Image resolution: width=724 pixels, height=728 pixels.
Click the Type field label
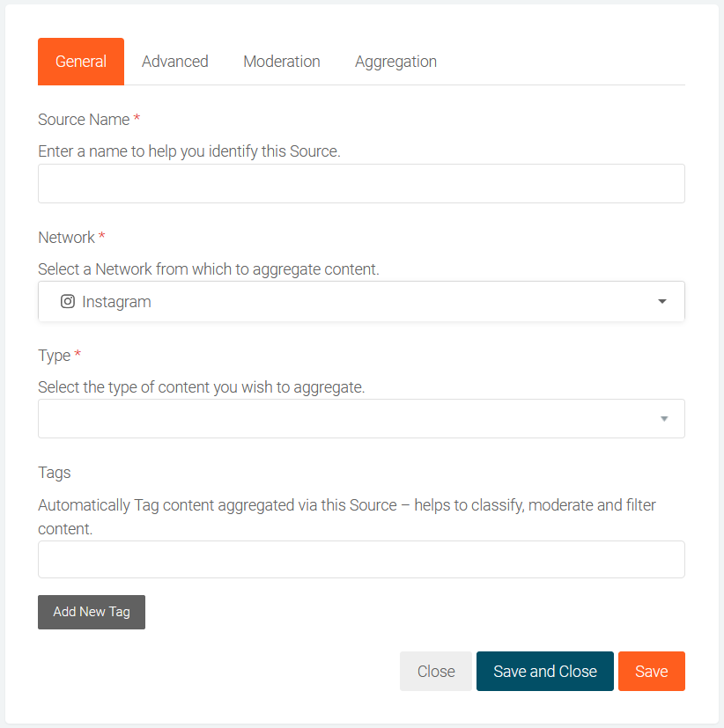[54, 356]
